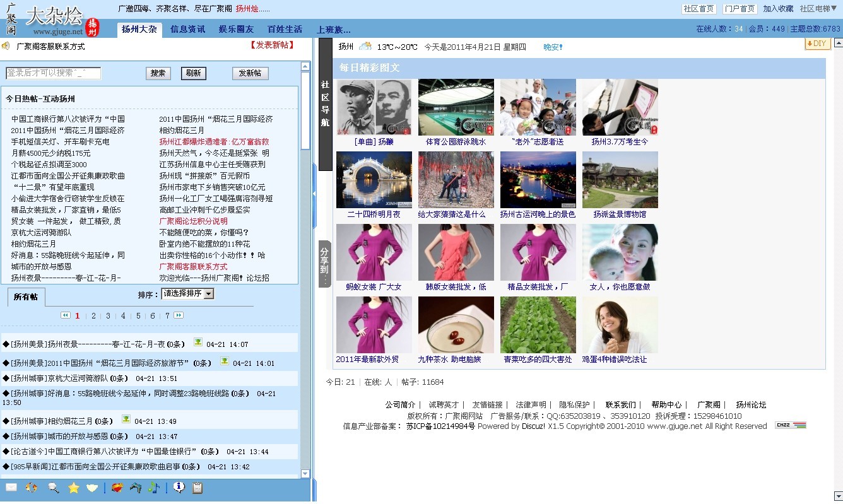This screenshot has height=504, width=843.
Task: Select the 所有帖 tab
Action: click(x=26, y=297)
